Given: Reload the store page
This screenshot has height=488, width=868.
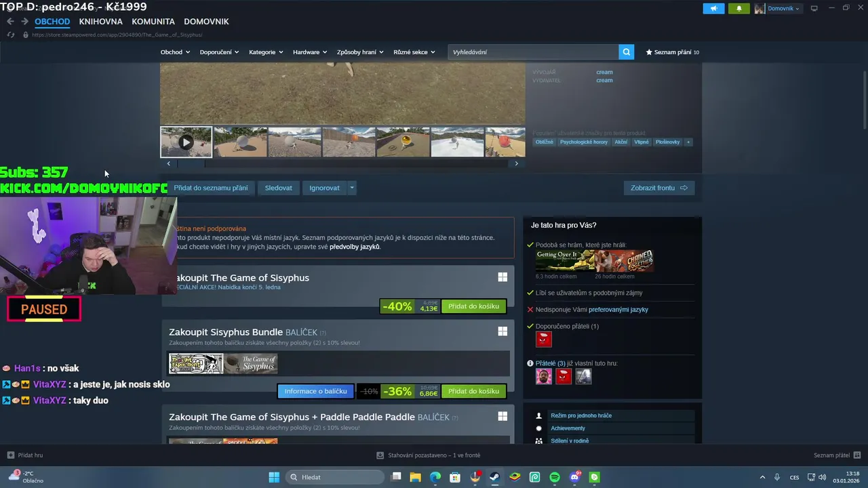Looking at the screenshot, I should point(10,35).
